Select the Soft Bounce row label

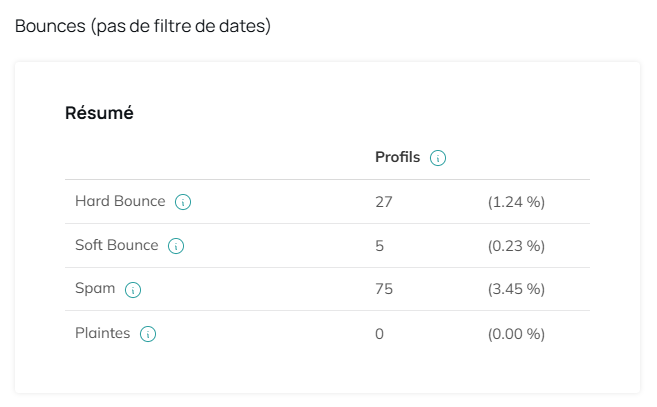117,245
